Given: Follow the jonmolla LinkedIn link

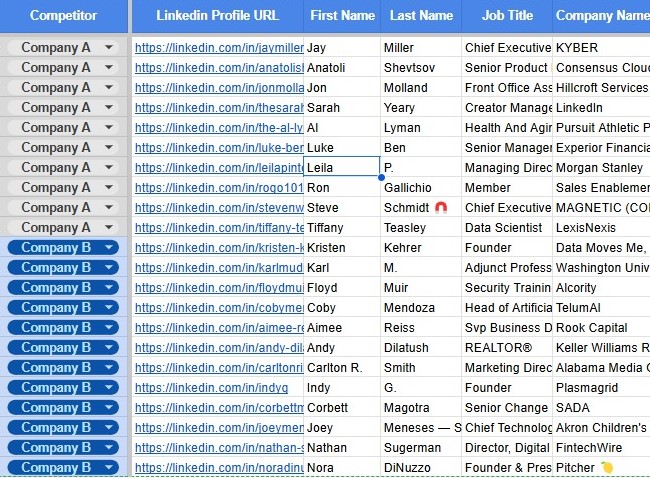Looking at the screenshot, I should (219, 88).
